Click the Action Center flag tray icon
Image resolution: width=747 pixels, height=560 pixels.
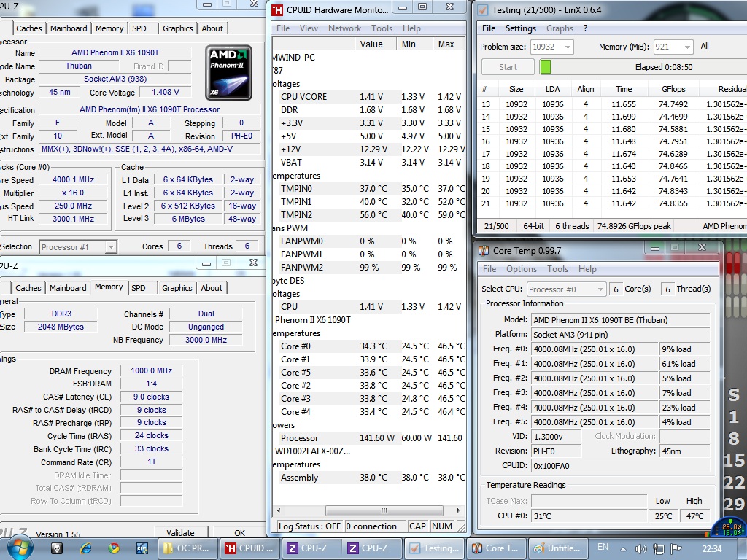click(x=676, y=548)
